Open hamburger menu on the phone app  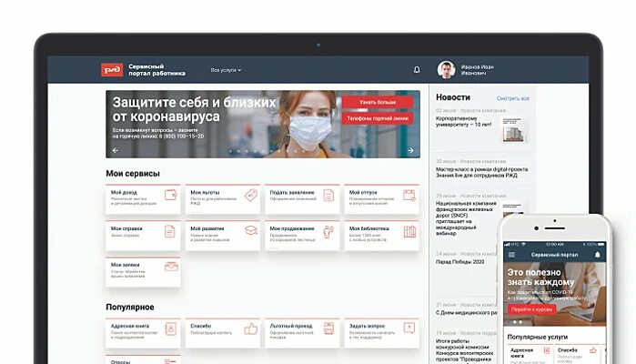511,255
